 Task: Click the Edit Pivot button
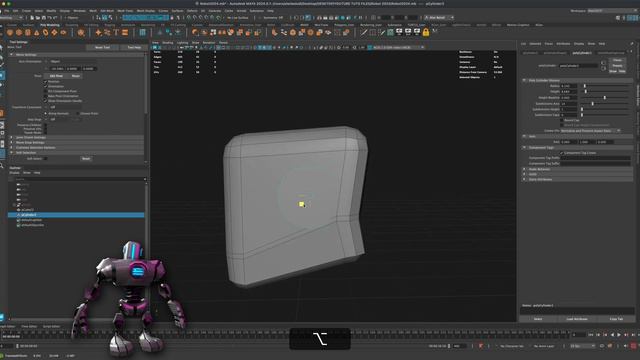[x=56, y=76]
